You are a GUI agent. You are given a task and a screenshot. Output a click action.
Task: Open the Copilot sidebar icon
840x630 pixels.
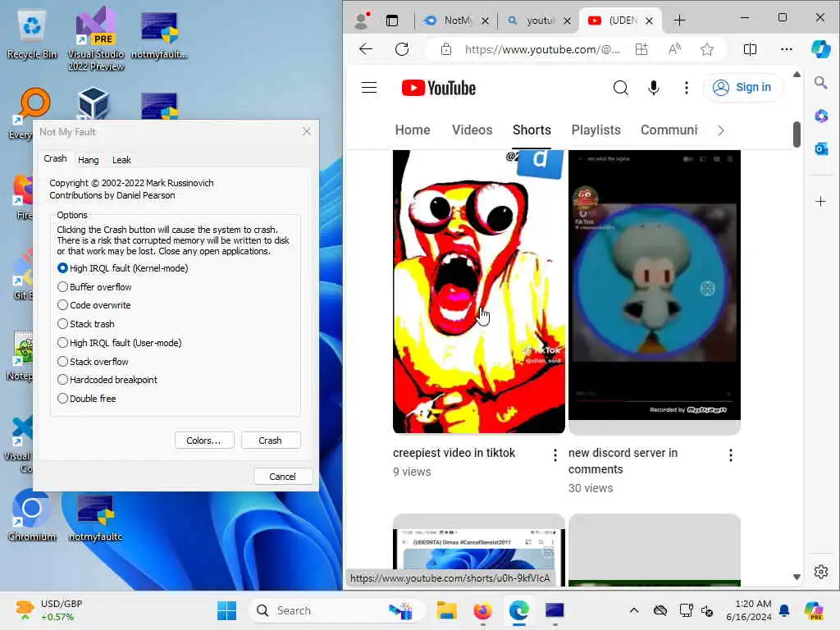820,48
